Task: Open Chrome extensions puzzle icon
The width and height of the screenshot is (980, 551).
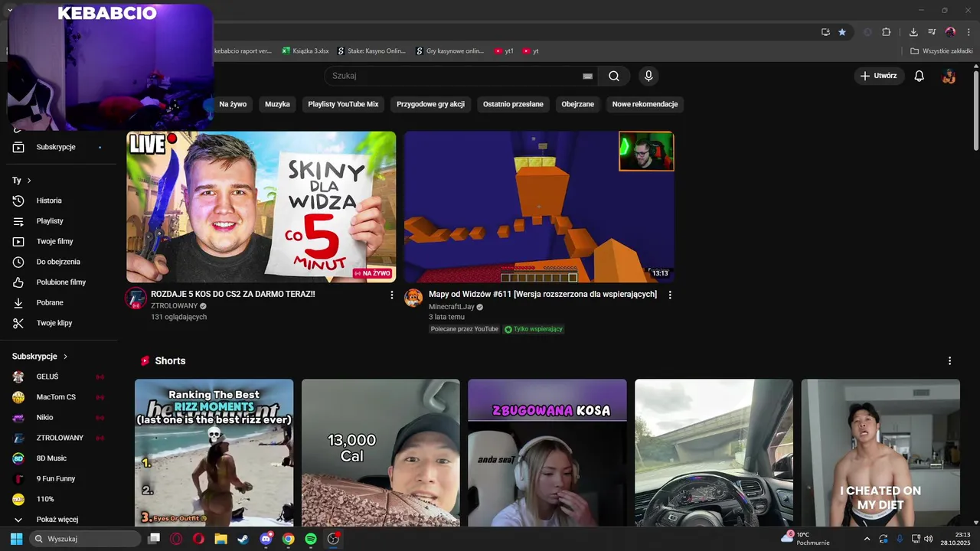Action: pyautogui.click(x=887, y=32)
